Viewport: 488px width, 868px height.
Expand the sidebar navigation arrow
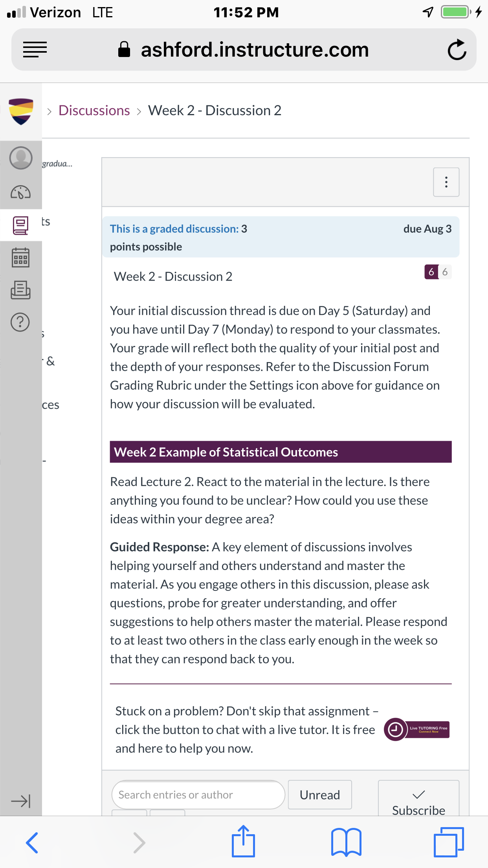[21, 801]
